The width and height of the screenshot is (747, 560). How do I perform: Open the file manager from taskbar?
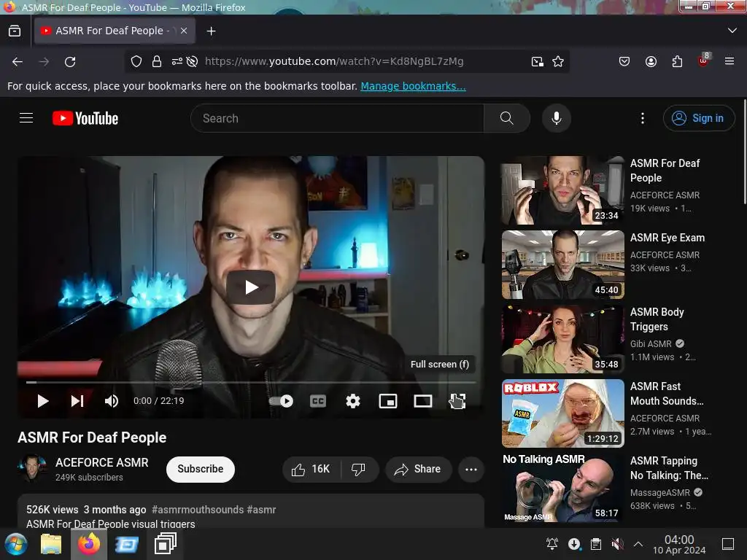pos(51,544)
